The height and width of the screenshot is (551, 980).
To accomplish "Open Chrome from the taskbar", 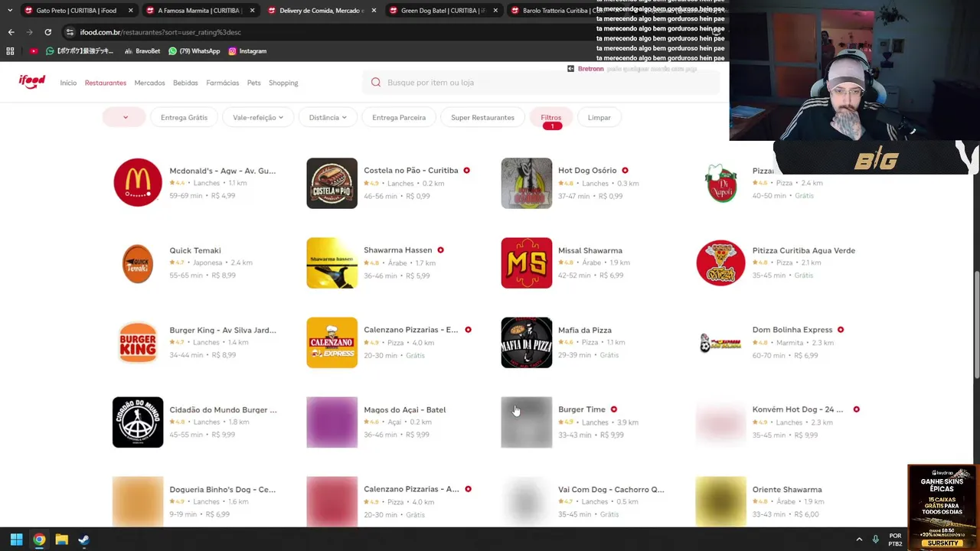I will 39,540.
